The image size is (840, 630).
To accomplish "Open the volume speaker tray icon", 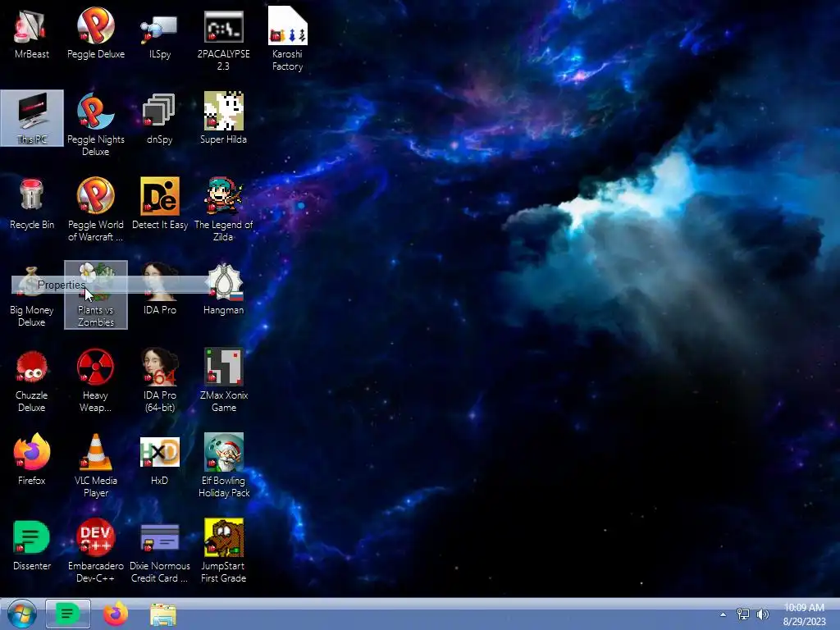I will tap(762, 614).
